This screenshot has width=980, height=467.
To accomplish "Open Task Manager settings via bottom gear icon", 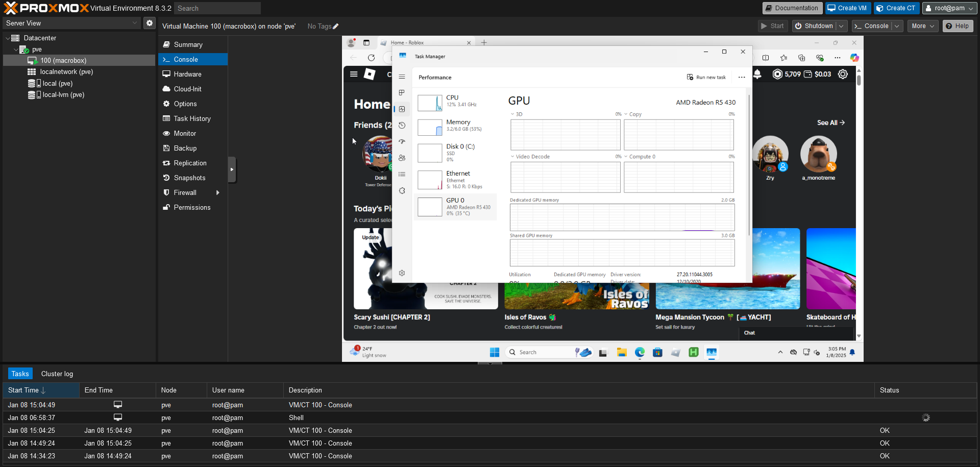I will tap(402, 273).
